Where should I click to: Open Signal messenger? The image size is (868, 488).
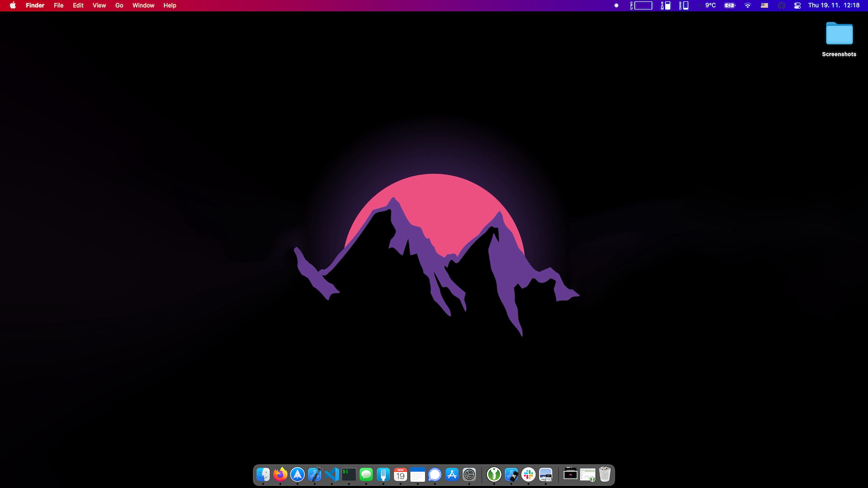click(x=434, y=474)
